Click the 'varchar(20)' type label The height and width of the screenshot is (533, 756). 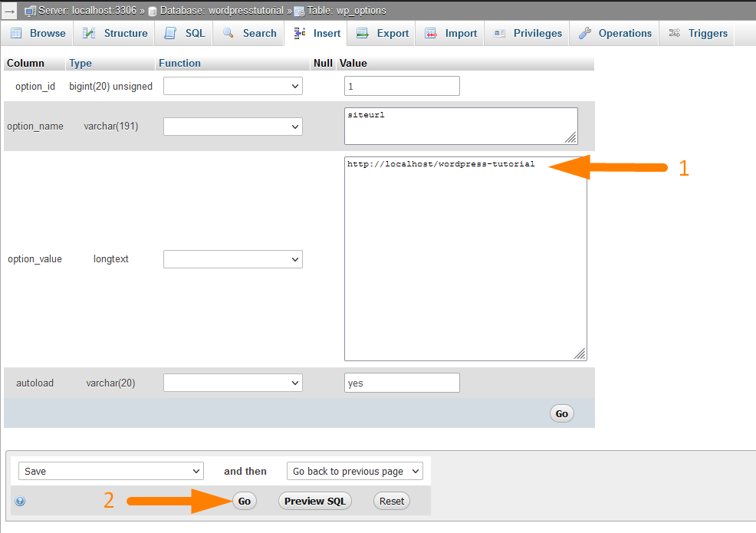[110, 383]
